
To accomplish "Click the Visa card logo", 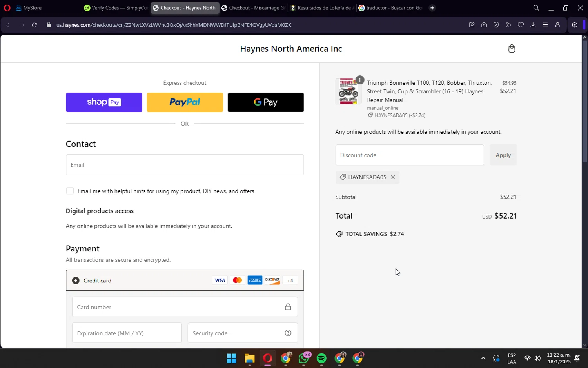I will click(x=220, y=280).
